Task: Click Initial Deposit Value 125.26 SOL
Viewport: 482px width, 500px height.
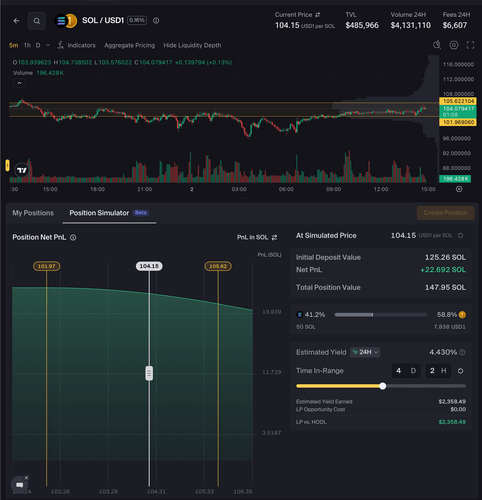Action: pyautogui.click(x=445, y=257)
